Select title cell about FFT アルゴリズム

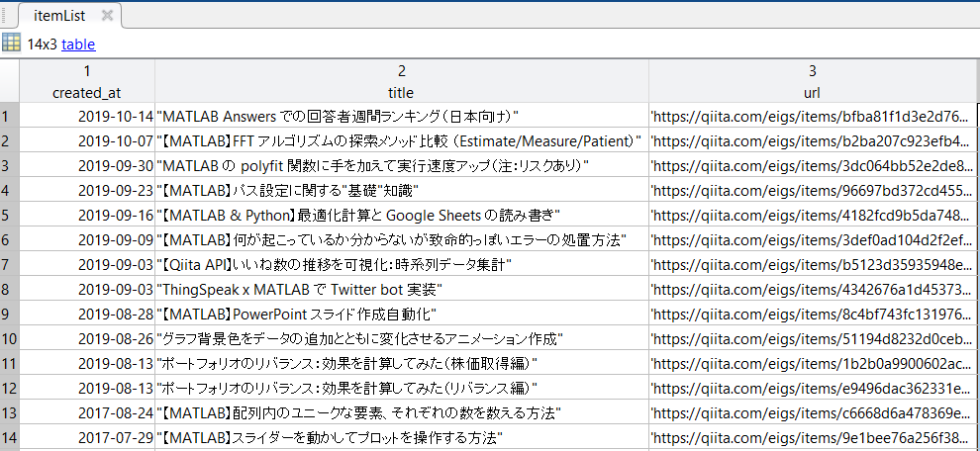click(401, 140)
